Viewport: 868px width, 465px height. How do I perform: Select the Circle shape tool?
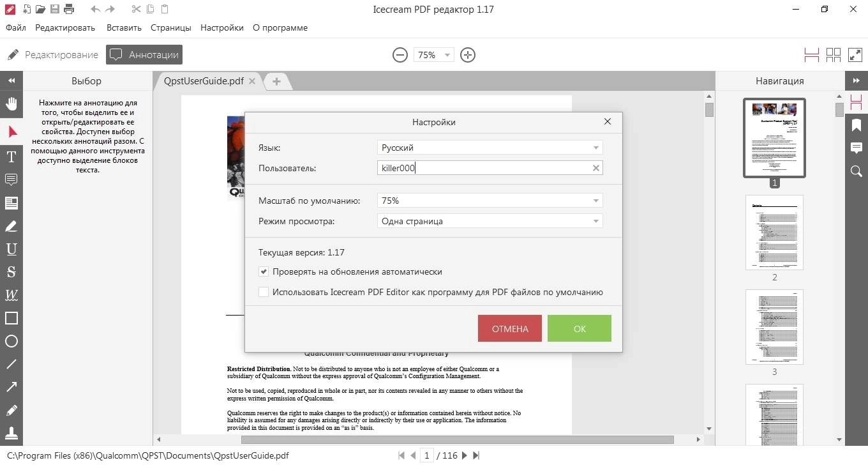(x=11, y=342)
